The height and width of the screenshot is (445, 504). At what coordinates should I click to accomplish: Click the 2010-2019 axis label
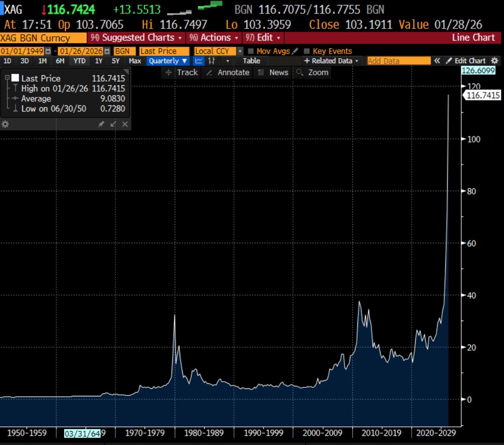381,433
